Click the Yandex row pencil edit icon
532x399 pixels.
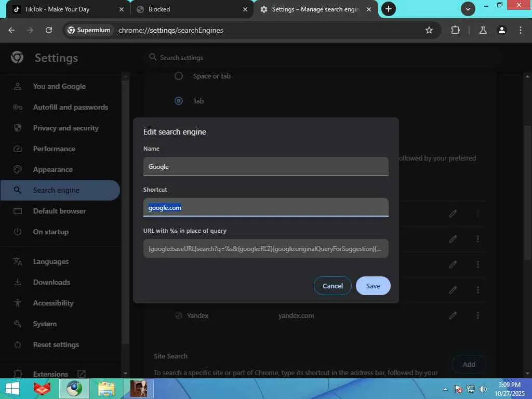click(x=453, y=315)
